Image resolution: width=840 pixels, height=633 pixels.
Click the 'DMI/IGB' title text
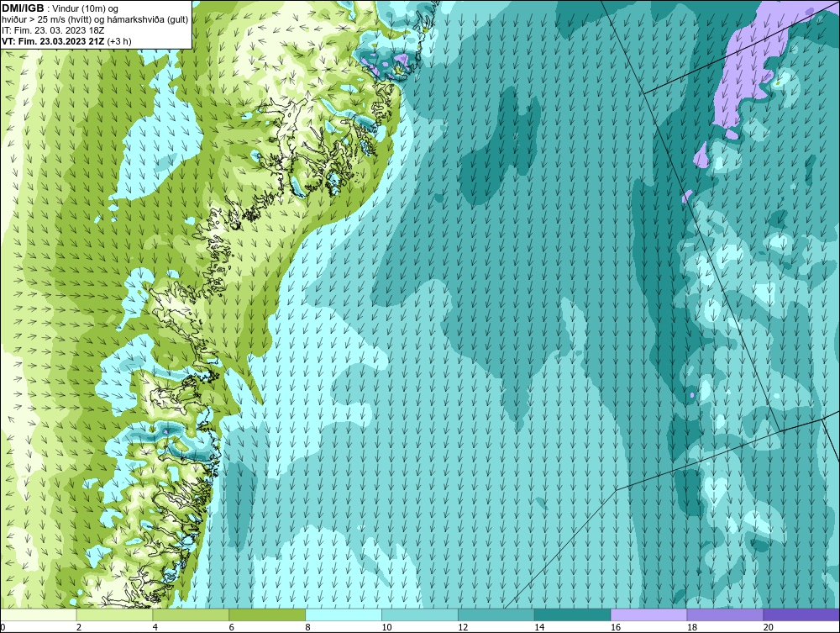(x=23, y=8)
